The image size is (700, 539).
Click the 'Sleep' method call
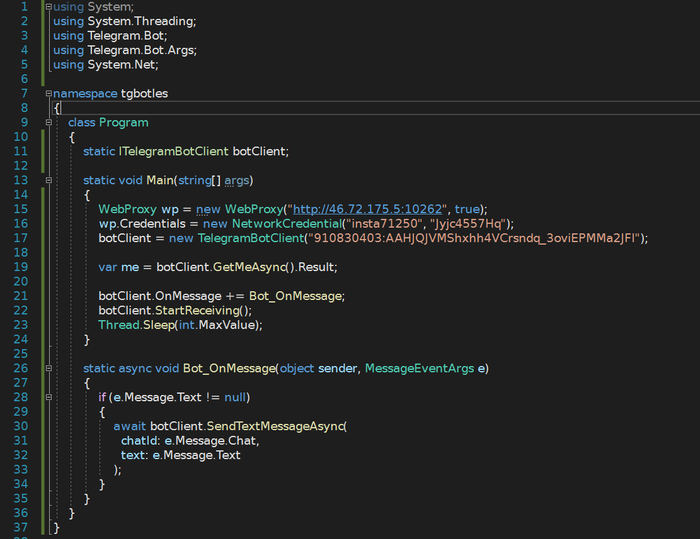pyautogui.click(x=158, y=325)
